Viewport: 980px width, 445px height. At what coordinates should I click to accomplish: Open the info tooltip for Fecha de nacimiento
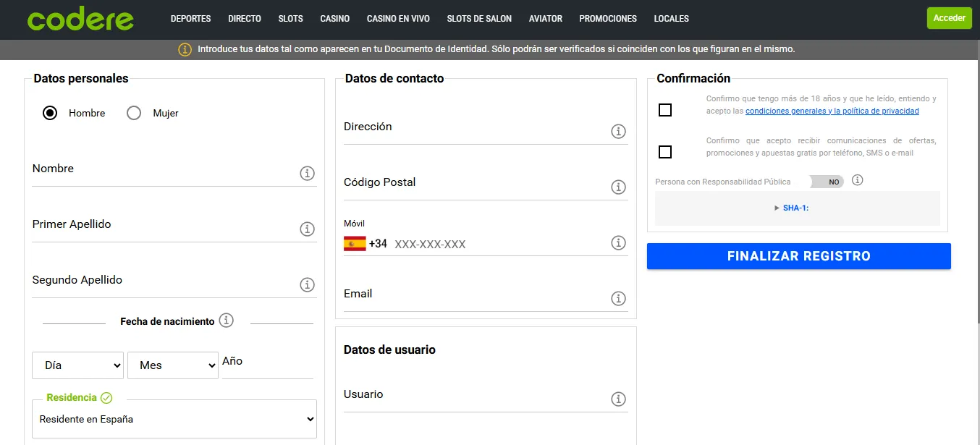(x=227, y=321)
